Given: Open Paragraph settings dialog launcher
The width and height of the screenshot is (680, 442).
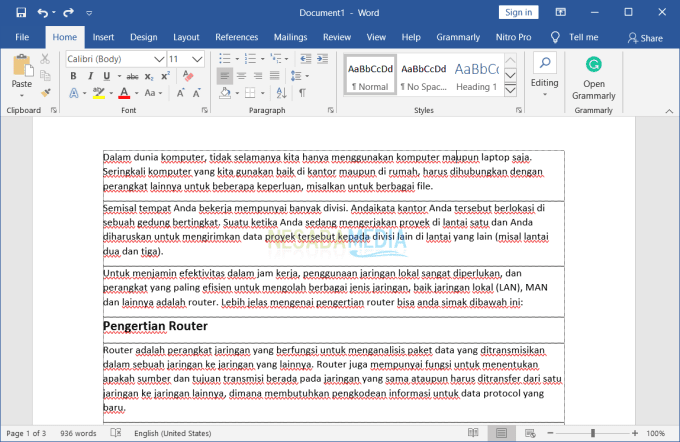Looking at the screenshot, I should point(331,110).
